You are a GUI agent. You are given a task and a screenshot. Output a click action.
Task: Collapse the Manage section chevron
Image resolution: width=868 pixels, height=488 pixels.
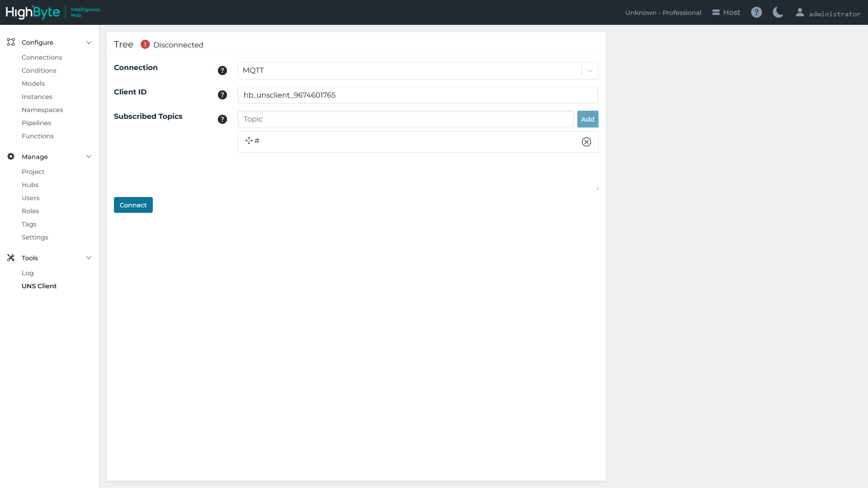pos(89,157)
